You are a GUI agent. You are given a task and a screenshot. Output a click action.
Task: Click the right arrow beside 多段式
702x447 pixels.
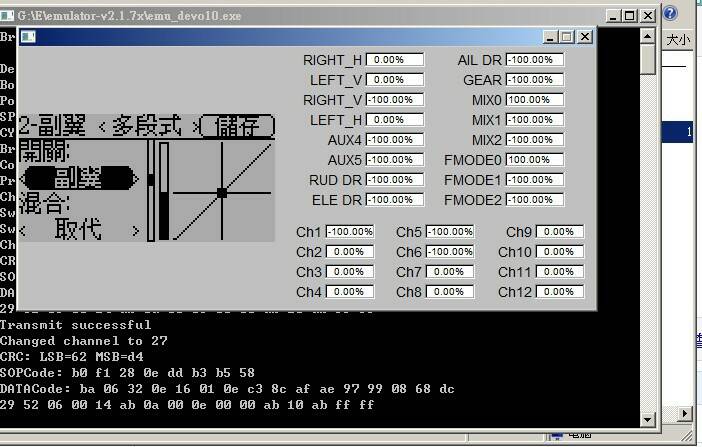(x=196, y=127)
